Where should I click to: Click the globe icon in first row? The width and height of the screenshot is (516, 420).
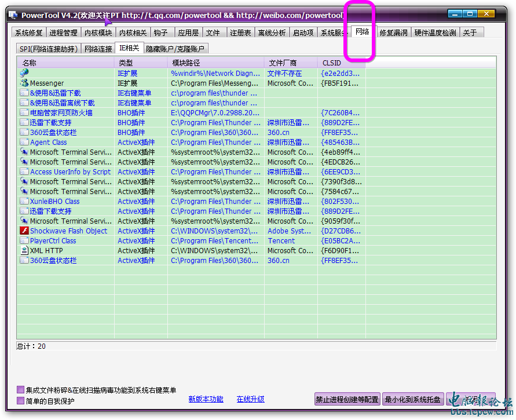(24, 73)
